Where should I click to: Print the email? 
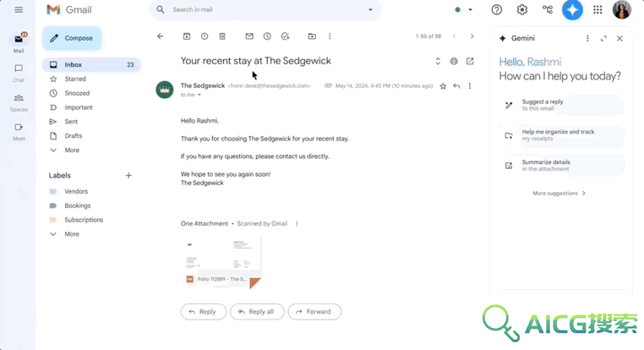(x=454, y=61)
